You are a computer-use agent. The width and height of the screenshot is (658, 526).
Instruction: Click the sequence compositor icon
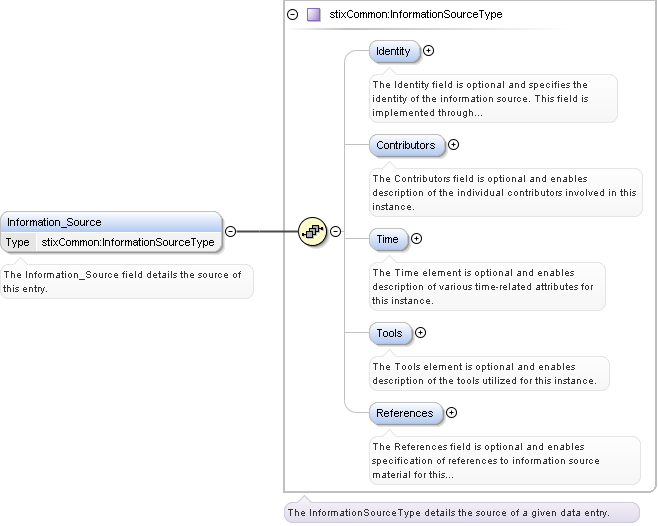(x=313, y=231)
